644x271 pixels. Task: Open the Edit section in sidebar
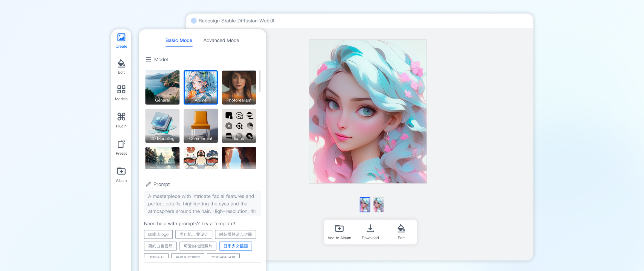(x=121, y=67)
